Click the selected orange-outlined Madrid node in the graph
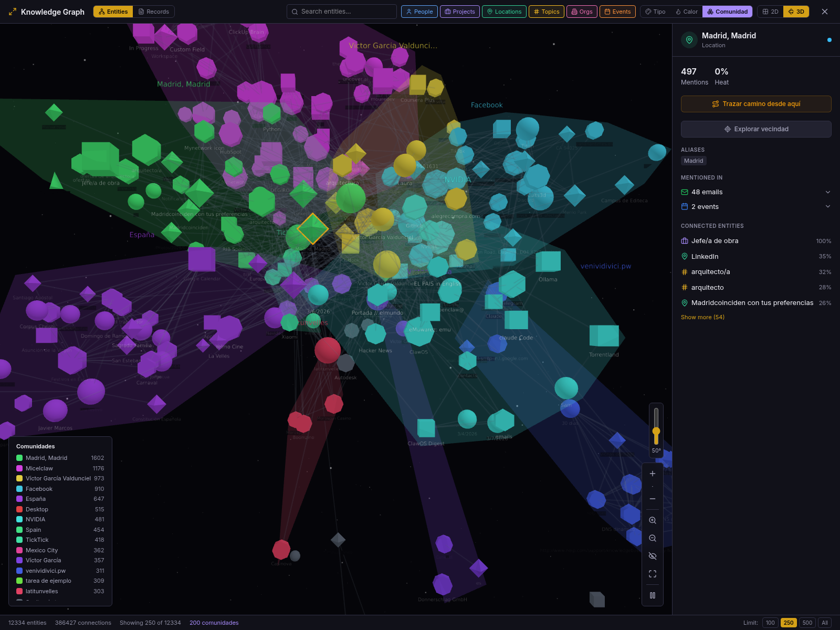Viewport: 840px width, 630px height. [x=313, y=229]
